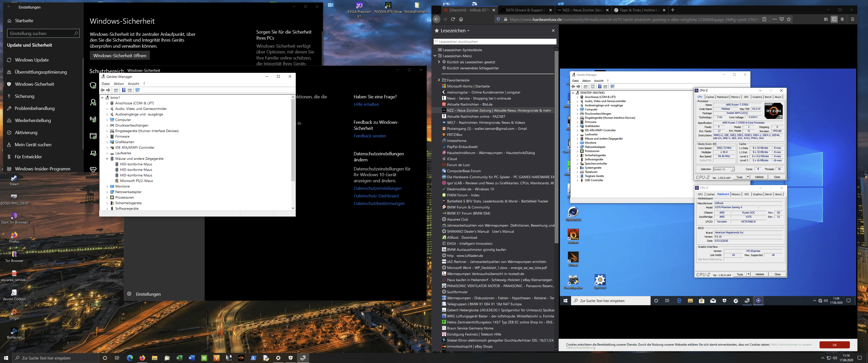This screenshot has height=363, width=868.
Task: Close the Lesezeichen sidebar
Action: [553, 31]
